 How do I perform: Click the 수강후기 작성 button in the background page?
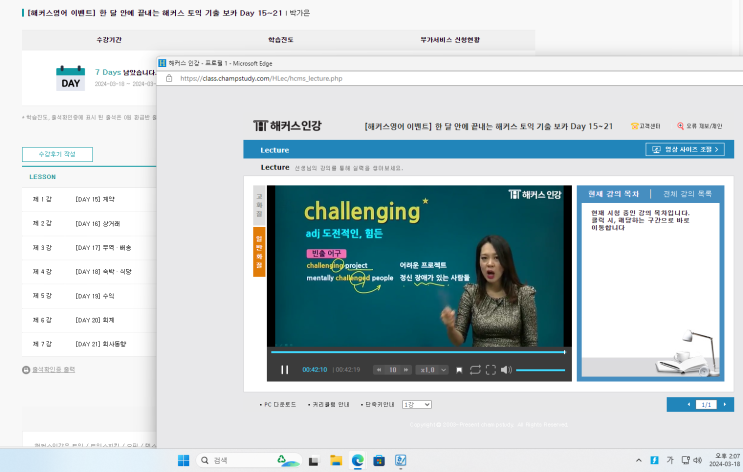[57, 154]
